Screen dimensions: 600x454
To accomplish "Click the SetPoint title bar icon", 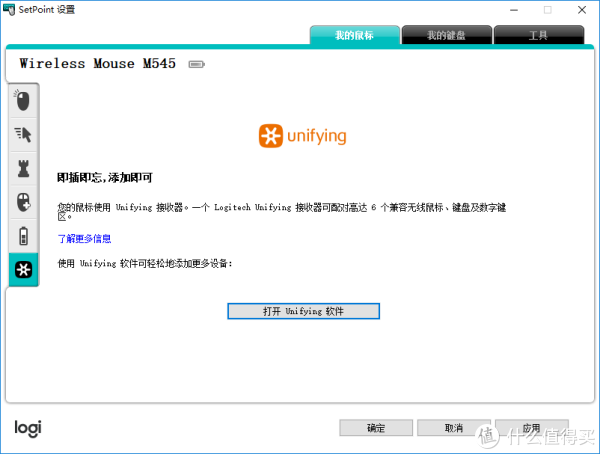I will [8, 9].
